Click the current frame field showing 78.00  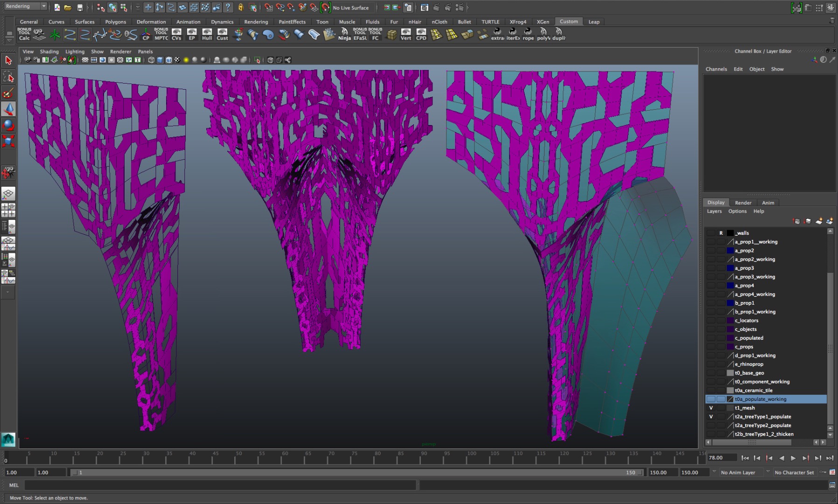point(722,458)
